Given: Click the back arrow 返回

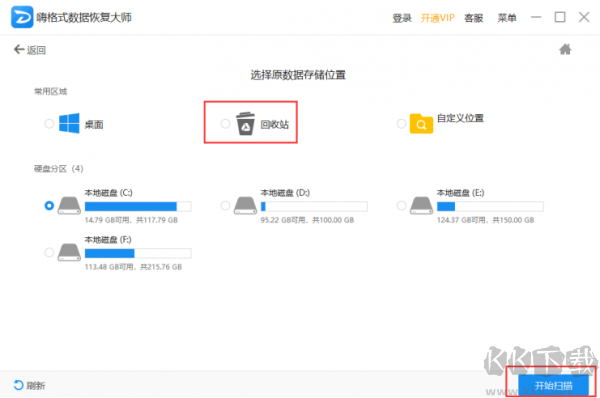Looking at the screenshot, I should click(30, 50).
